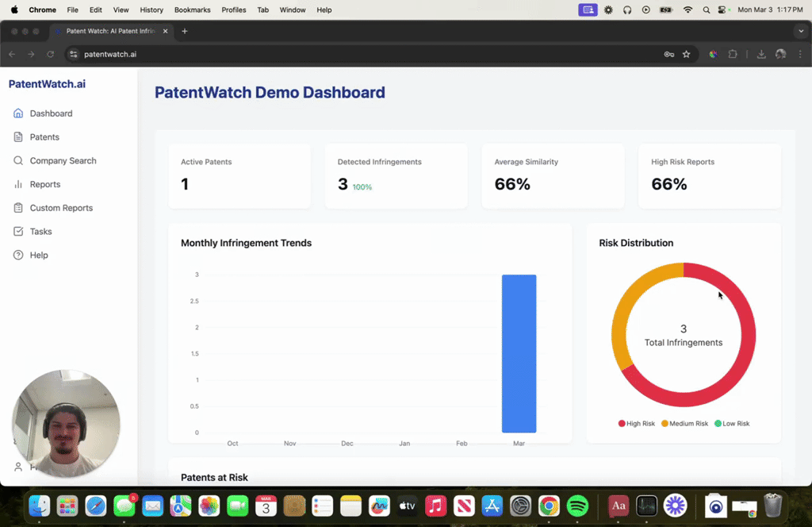This screenshot has width=812, height=527.
Task: Go back to previous page
Action: [x=12, y=54]
